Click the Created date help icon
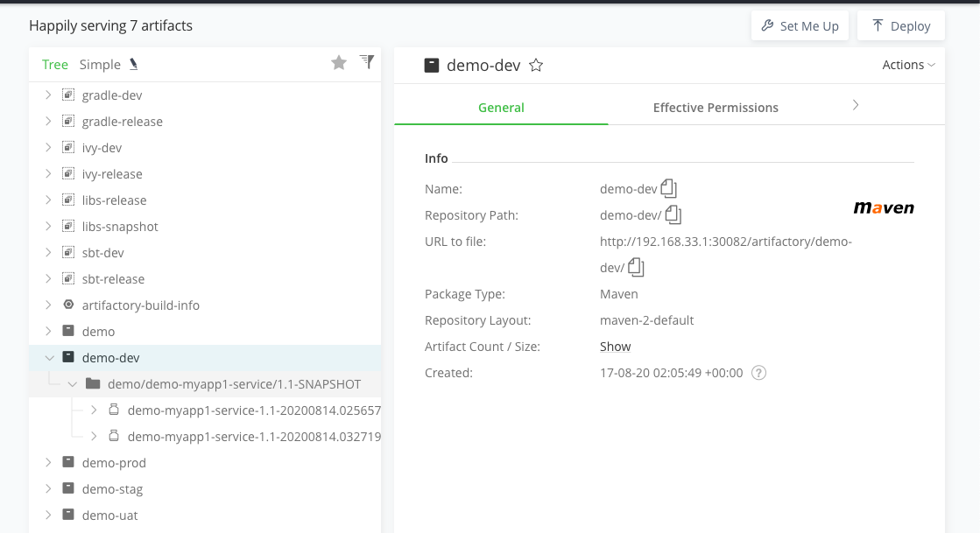The image size is (980, 533). (x=759, y=373)
